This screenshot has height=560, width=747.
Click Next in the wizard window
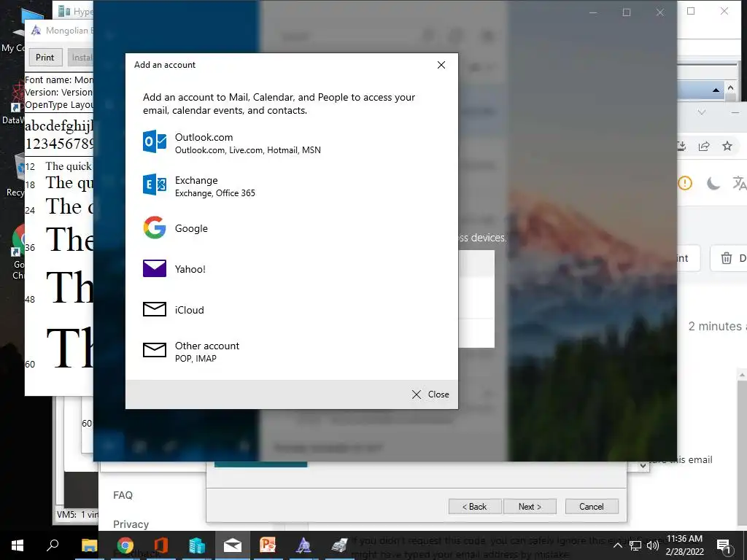coord(530,507)
